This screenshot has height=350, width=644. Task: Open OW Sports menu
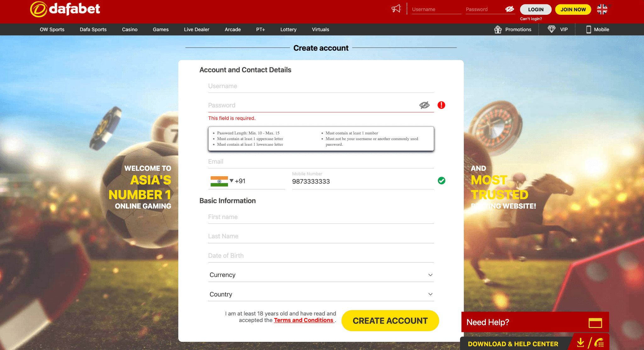(52, 30)
